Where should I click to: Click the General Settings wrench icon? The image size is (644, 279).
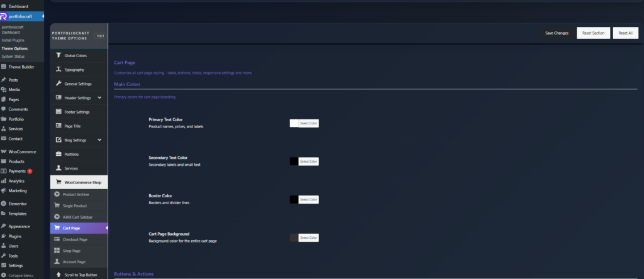click(x=58, y=84)
